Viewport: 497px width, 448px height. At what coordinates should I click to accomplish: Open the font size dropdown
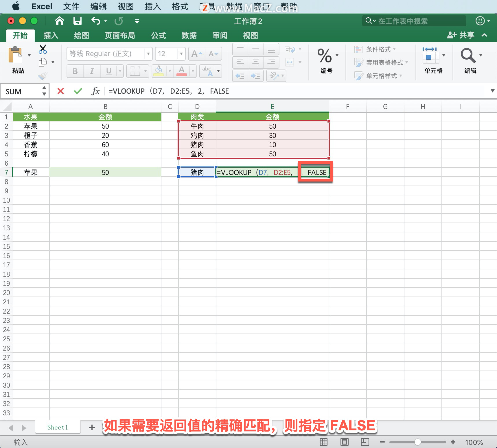181,54
